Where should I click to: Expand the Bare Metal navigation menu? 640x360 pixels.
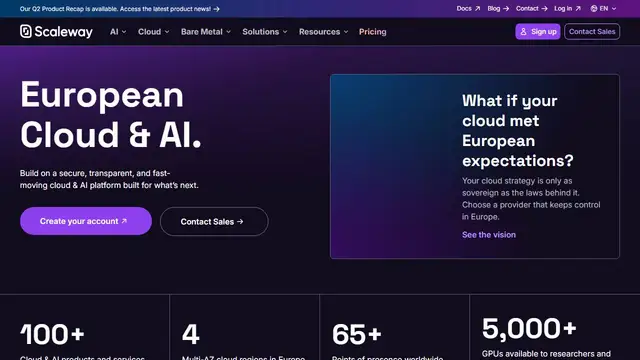coord(206,31)
